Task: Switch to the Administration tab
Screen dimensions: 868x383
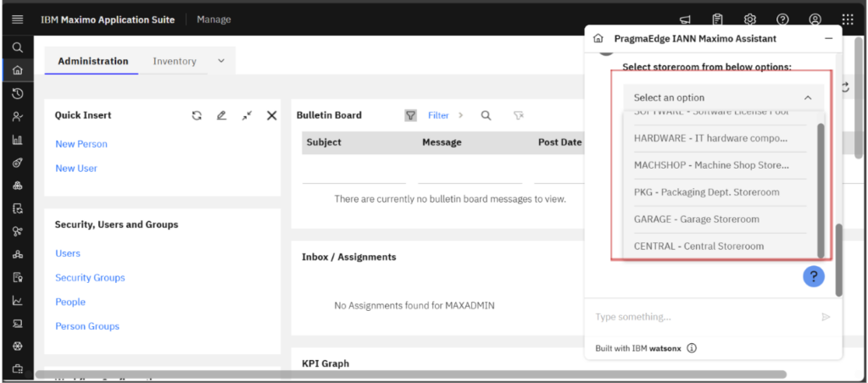Action: pos(93,61)
